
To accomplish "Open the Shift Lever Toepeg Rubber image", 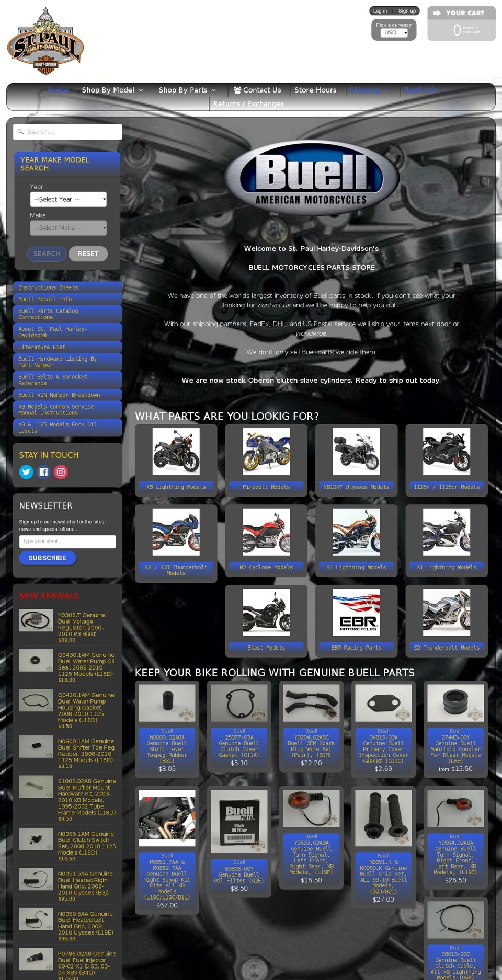I will point(167,704).
